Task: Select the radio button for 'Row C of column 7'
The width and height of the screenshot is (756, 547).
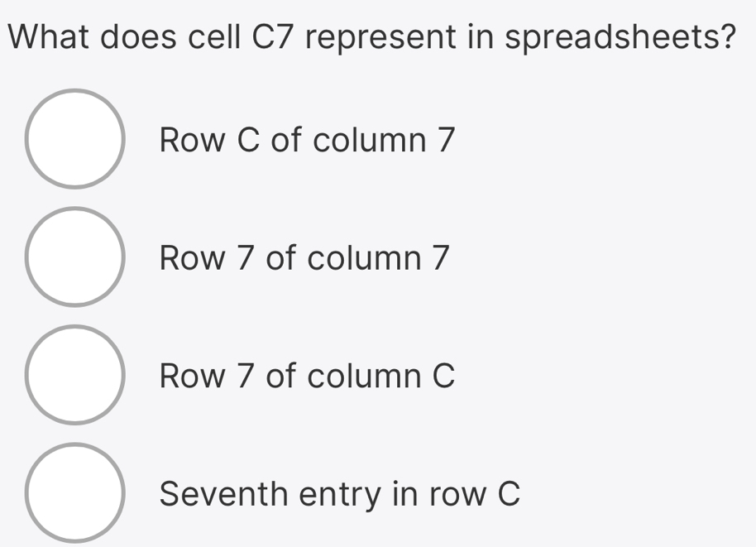Action: (x=74, y=138)
